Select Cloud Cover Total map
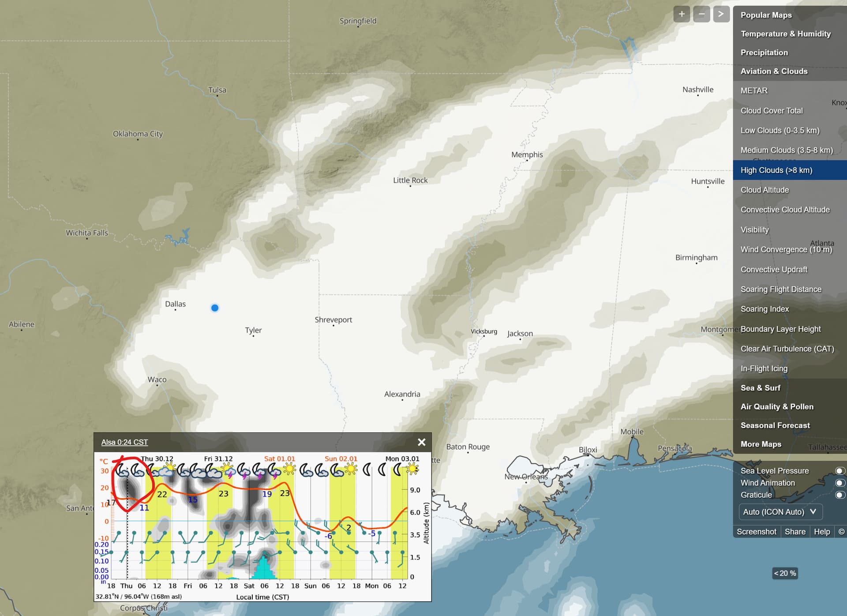This screenshot has width=847, height=616. [x=772, y=111]
